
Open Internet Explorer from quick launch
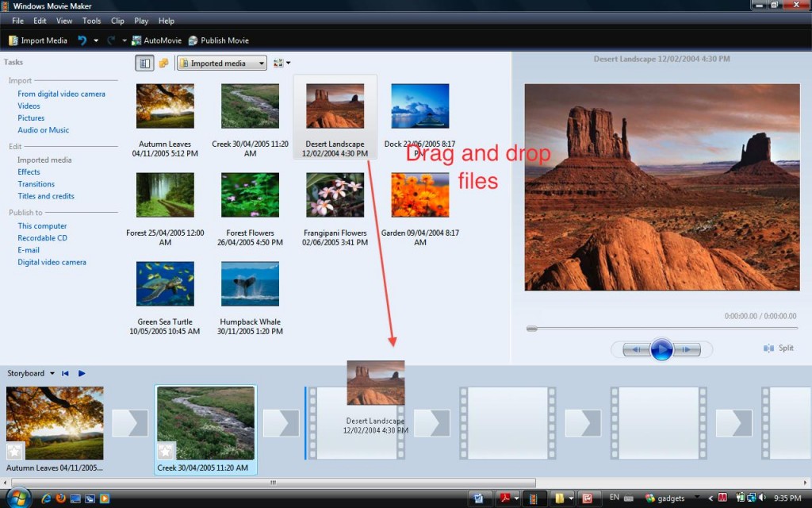coord(46,498)
